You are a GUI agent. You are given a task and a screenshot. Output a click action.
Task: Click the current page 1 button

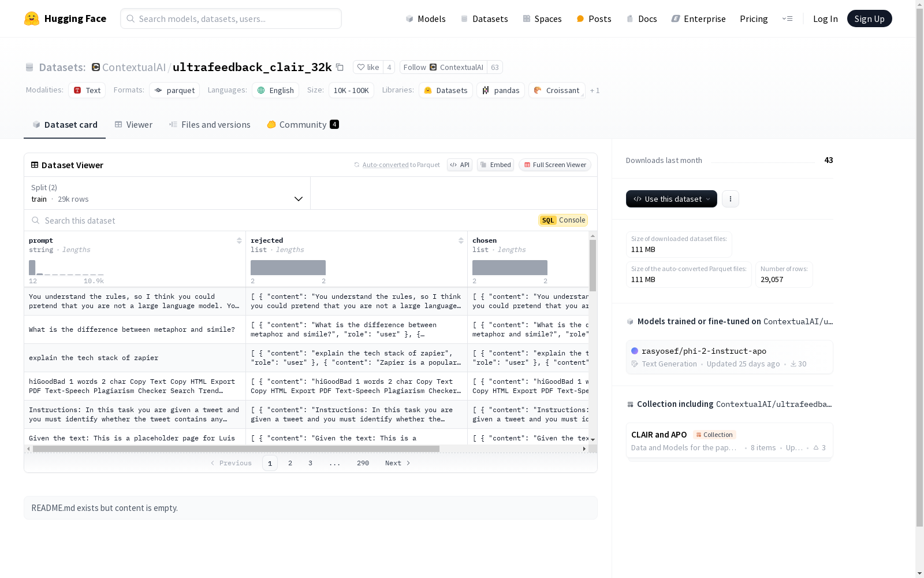coord(270,463)
